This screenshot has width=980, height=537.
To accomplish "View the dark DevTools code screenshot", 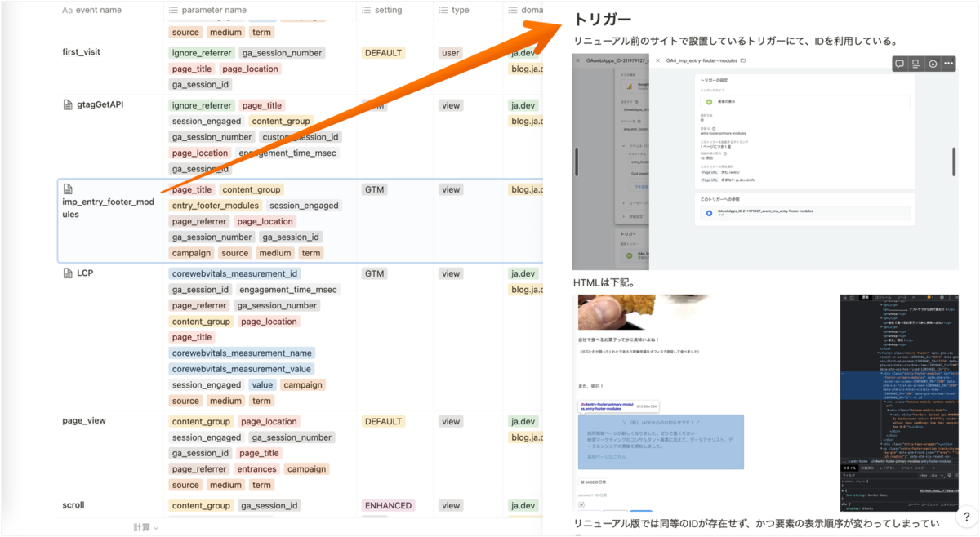I will click(x=899, y=404).
